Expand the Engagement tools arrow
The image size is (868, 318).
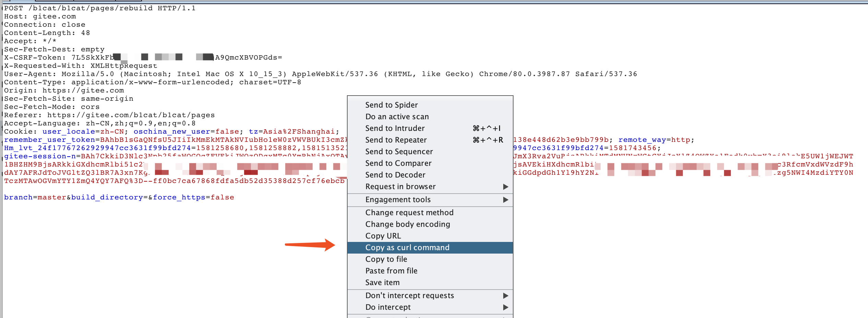pyautogui.click(x=505, y=199)
